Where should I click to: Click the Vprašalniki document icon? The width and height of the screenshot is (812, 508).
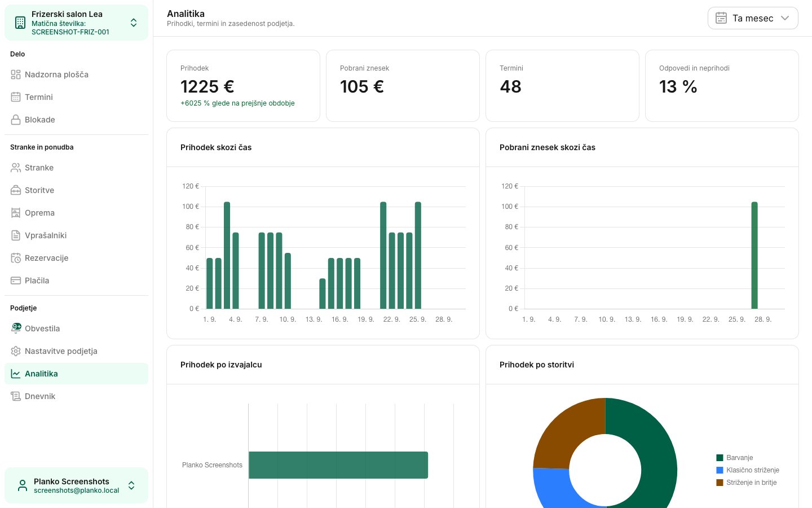16,235
